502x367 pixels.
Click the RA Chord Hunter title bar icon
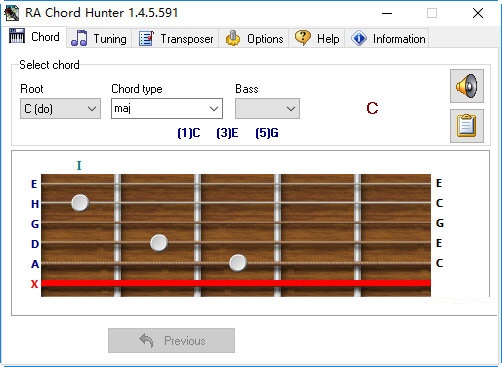[x=12, y=13]
